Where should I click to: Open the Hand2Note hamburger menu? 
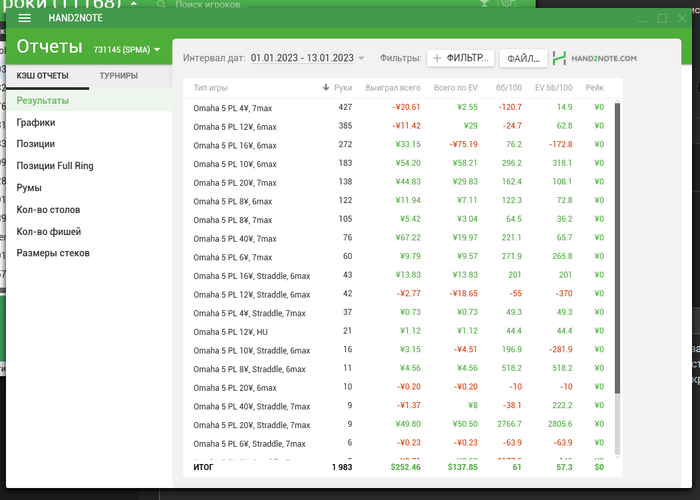25,18
